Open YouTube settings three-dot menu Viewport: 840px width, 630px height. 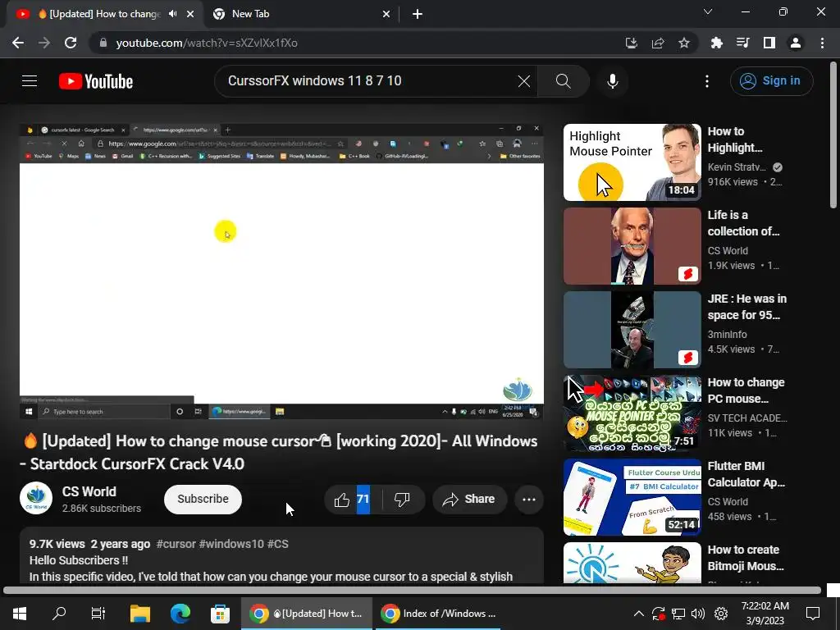pos(707,81)
